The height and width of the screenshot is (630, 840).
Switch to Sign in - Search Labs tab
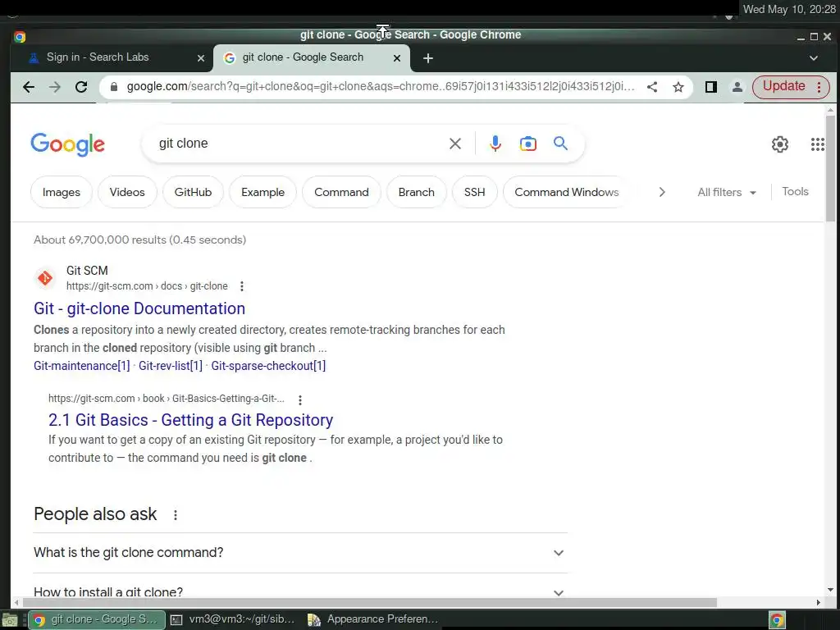(x=111, y=57)
